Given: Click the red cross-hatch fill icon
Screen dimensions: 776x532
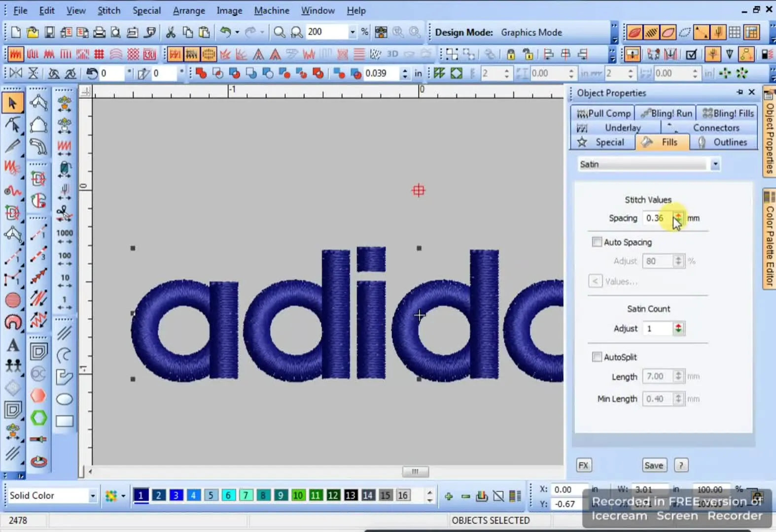Looking at the screenshot, I should tap(133, 54).
